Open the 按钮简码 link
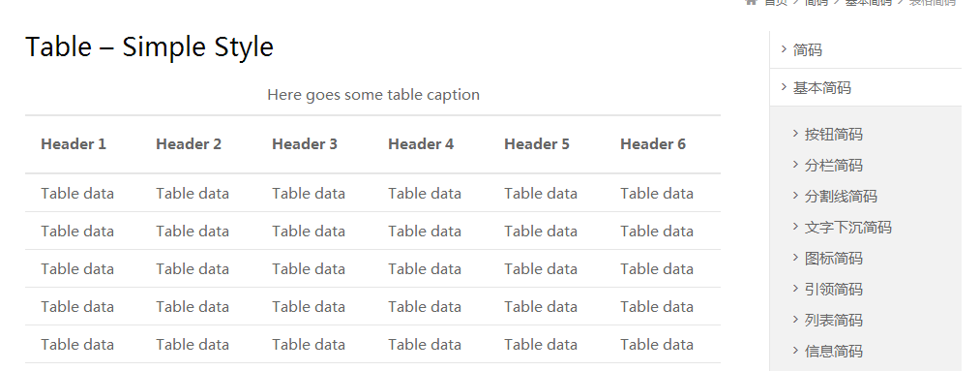 834,134
